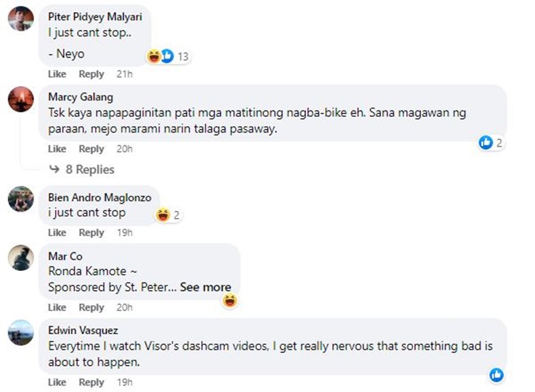Reply to Marcy Galang's comment
This screenshot has height=392, width=535.
(91, 149)
